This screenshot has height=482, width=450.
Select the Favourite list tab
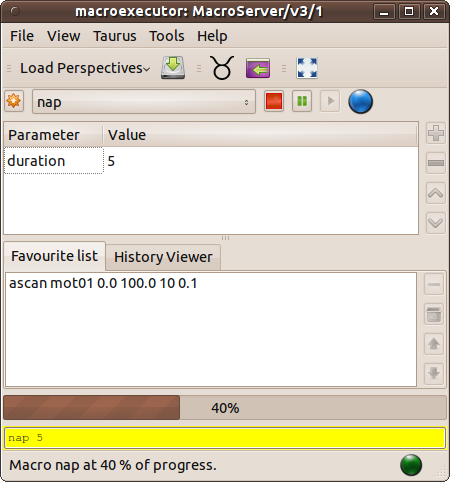coord(55,256)
